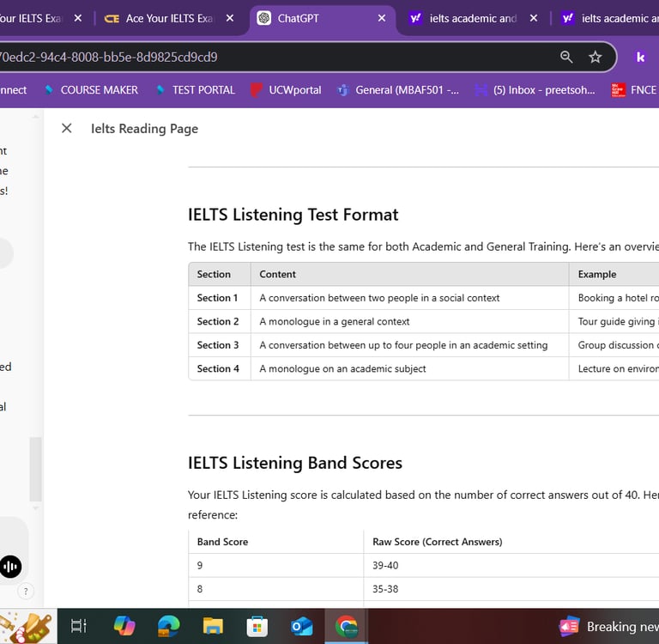Open the (5) Inbox bookmark

click(x=535, y=90)
